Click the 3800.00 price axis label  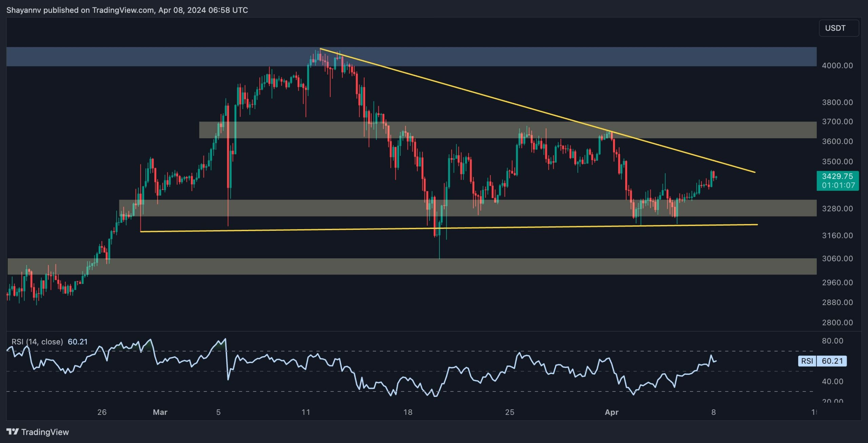(x=837, y=102)
